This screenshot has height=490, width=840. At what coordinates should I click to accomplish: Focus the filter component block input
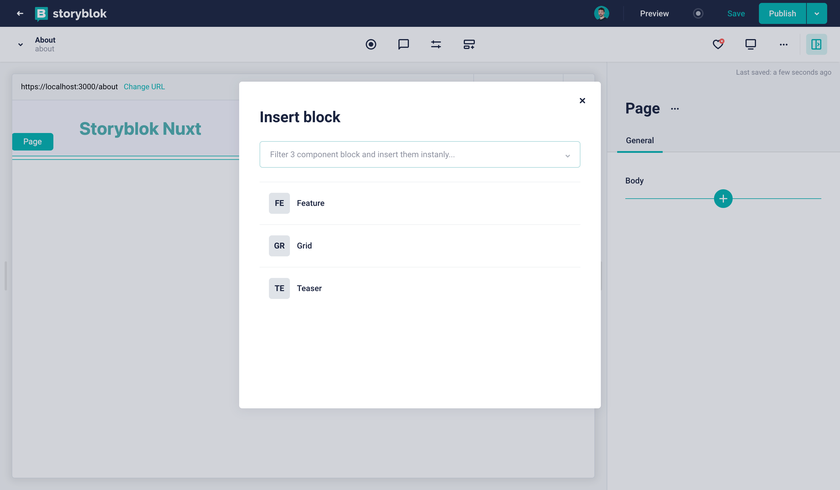(x=419, y=154)
